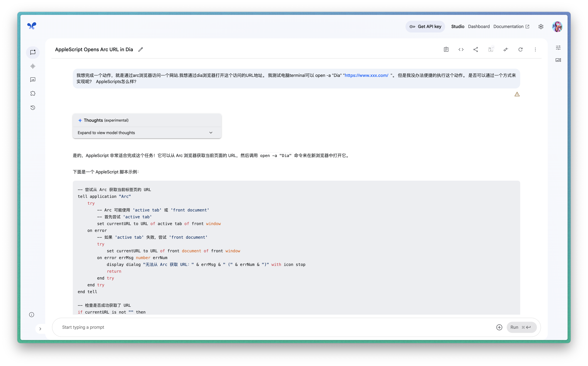Click the 'if currentURL is not "" then' line

click(112, 312)
